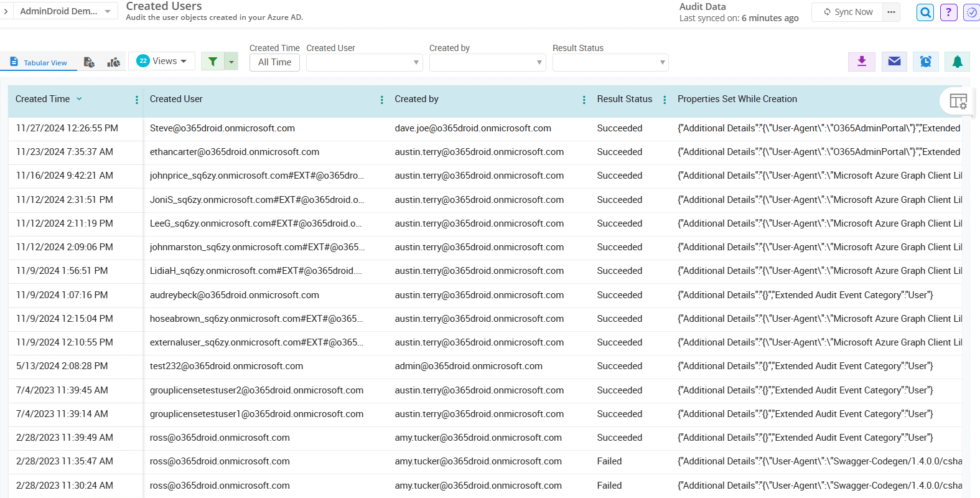Click Properties Set While Creation column header
This screenshot has height=498, width=980.
[737, 99]
